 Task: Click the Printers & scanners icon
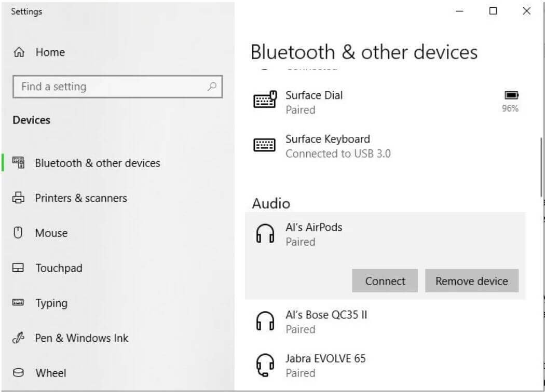click(x=19, y=198)
